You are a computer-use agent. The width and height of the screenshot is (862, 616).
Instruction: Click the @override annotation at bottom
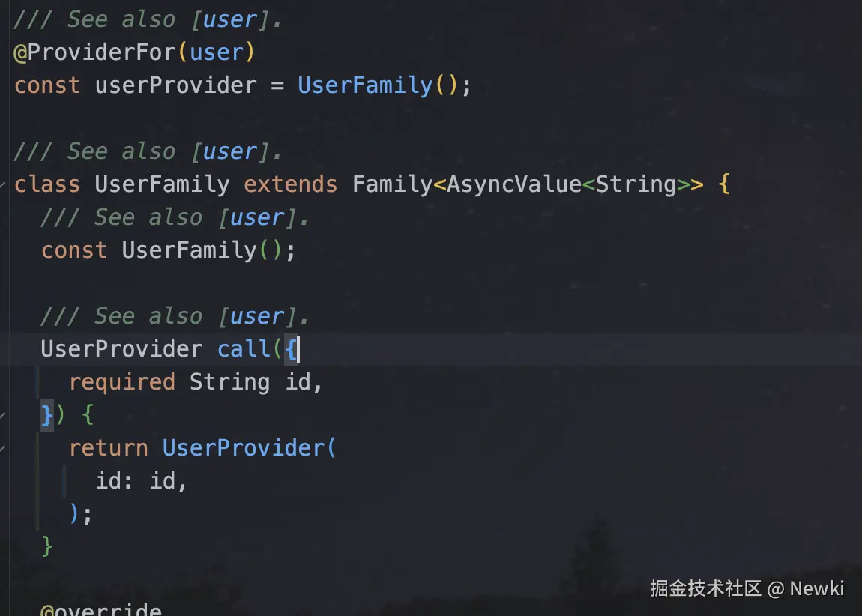click(101, 610)
